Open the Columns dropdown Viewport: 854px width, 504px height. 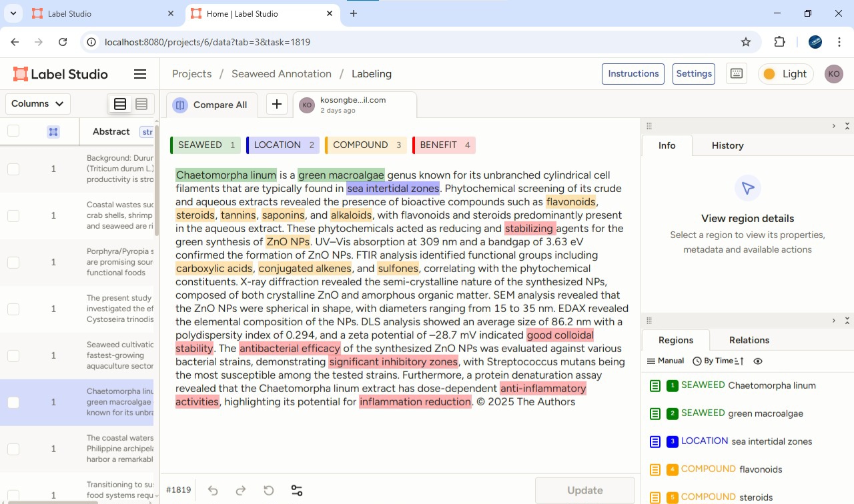pyautogui.click(x=38, y=104)
